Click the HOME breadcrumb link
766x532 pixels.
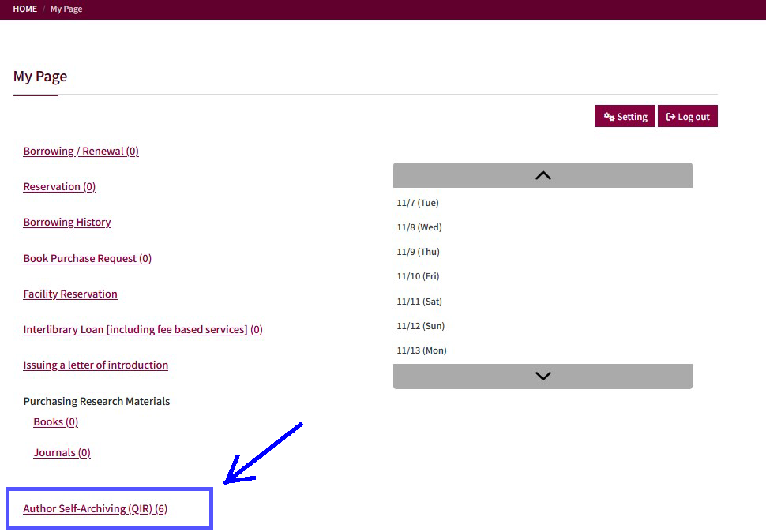25,9
